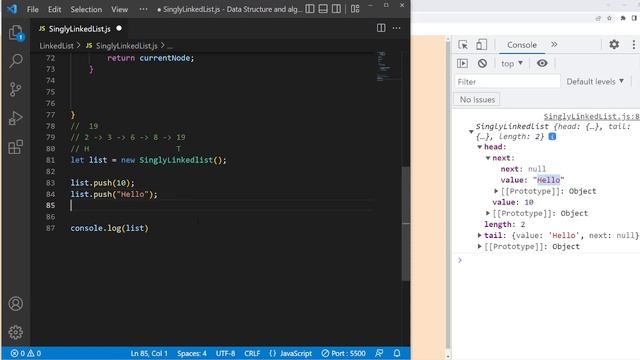Open DevTools customize kebab menu
Screen dimensions: 640x360
(x=633, y=44)
